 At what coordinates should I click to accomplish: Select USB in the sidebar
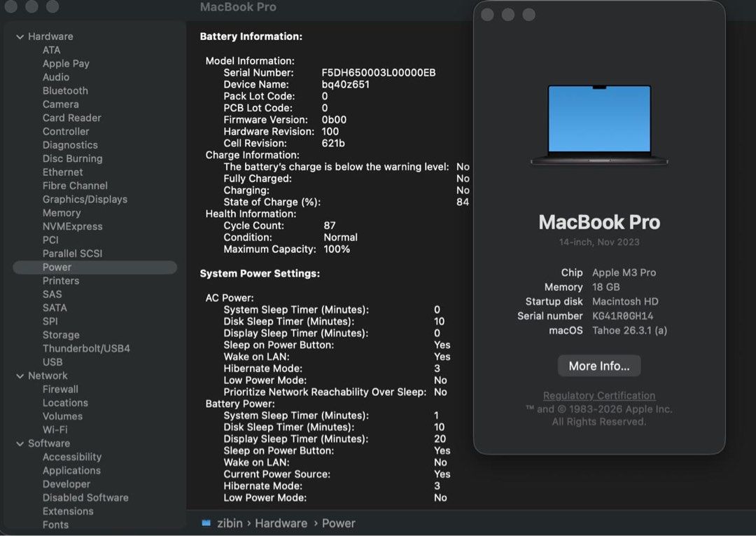coord(52,362)
